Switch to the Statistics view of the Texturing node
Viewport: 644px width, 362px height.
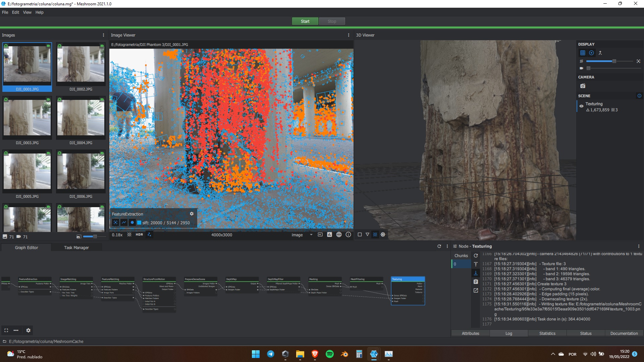547,333
